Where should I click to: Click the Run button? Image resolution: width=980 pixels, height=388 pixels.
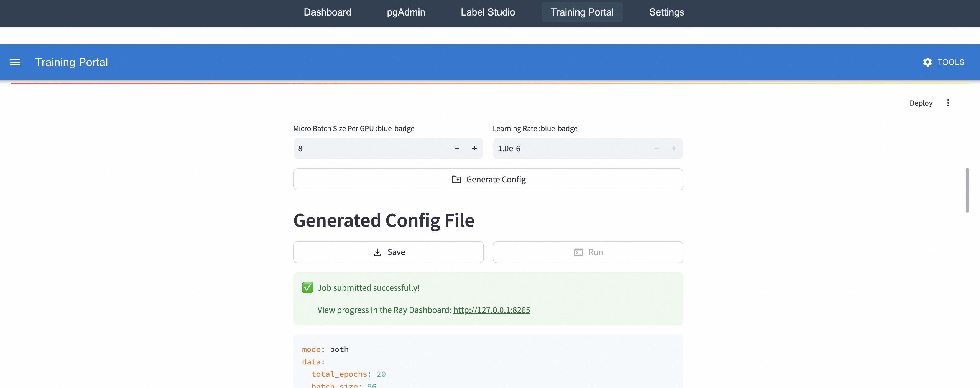[588, 252]
